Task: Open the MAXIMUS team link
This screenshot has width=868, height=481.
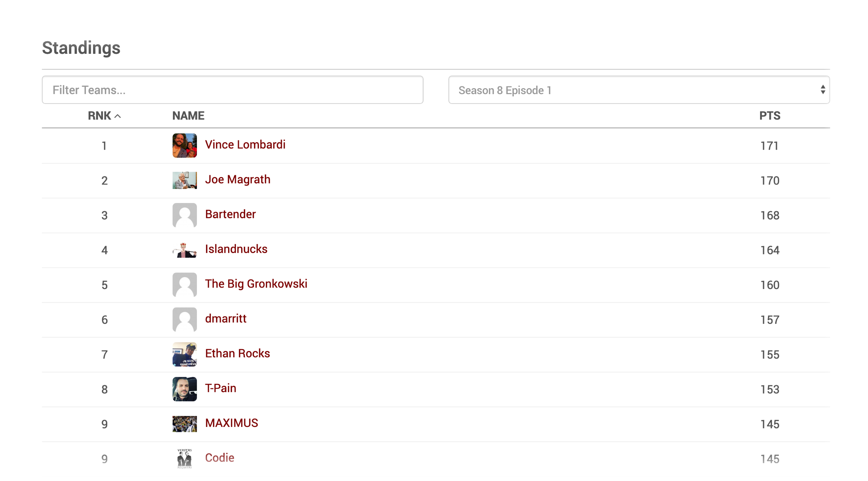Action: pyautogui.click(x=231, y=423)
